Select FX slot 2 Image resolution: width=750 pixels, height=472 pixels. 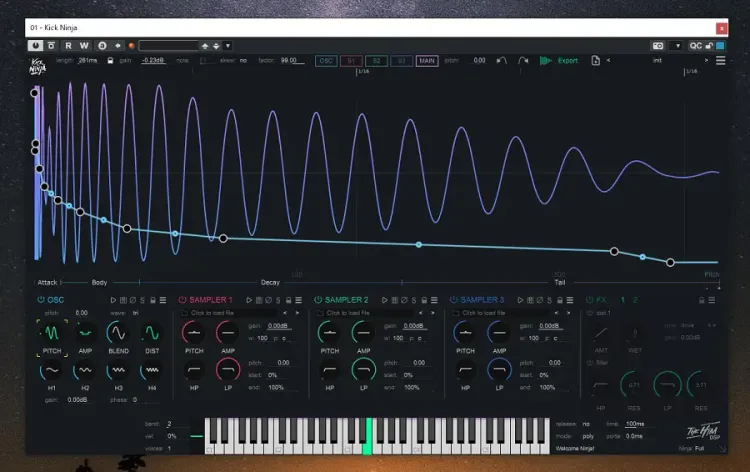[635, 300]
